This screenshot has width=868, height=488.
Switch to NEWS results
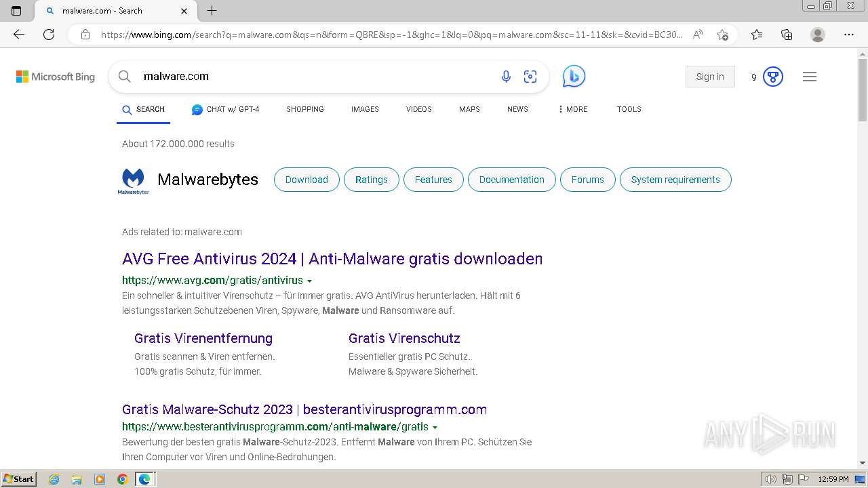[517, 109]
